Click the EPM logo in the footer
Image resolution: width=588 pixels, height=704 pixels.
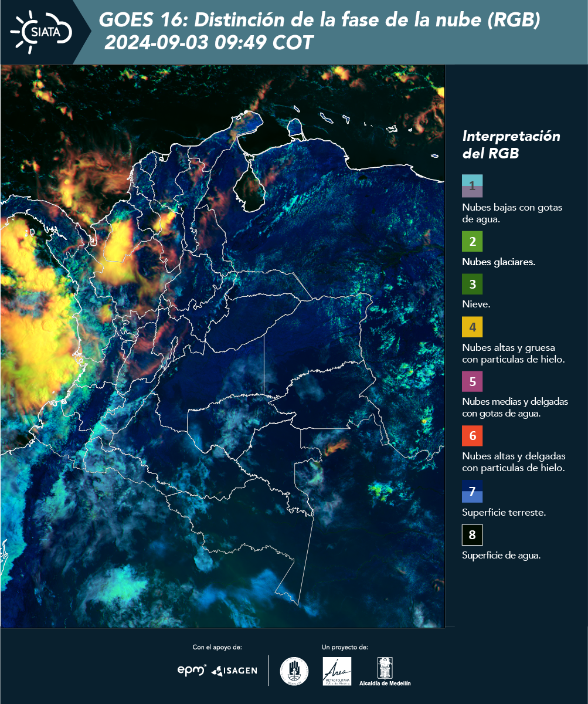click(x=192, y=670)
